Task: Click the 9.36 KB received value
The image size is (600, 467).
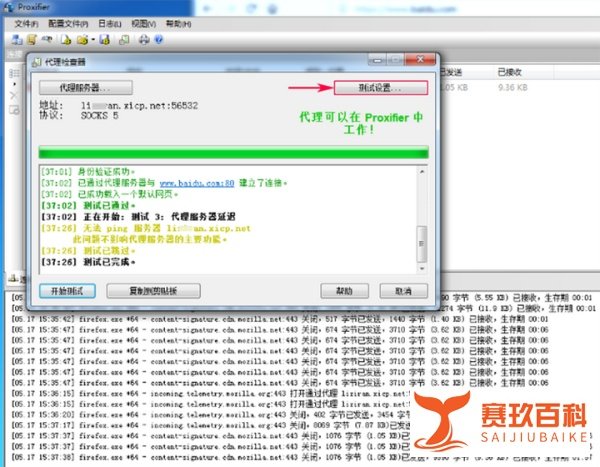Action: 512,88
